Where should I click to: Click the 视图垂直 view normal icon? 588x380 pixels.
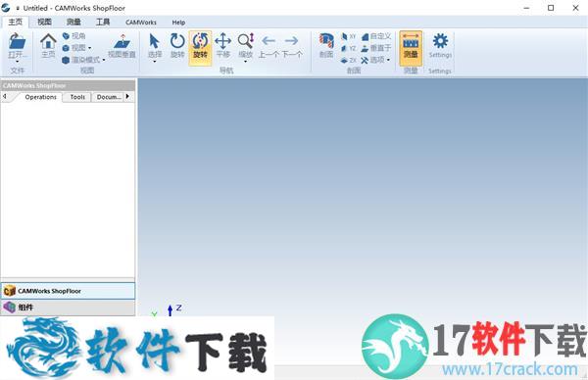tap(122, 46)
